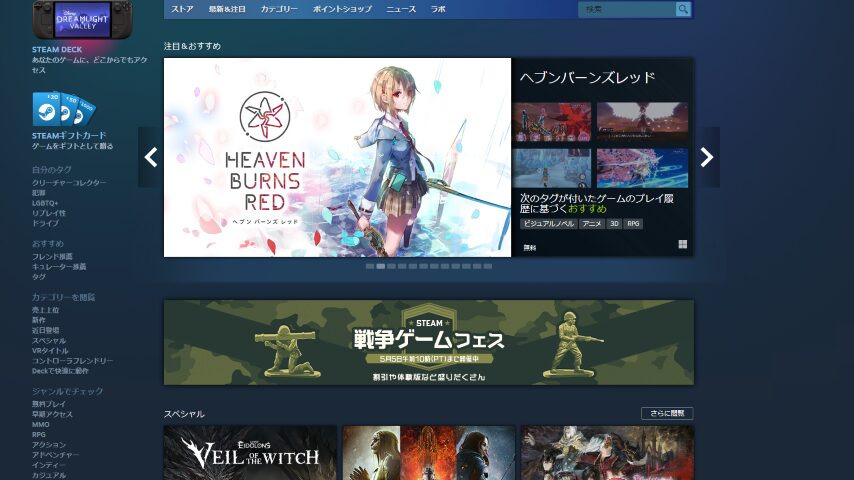Open the rightmost specials capsule
The image size is (854, 480).
point(607,453)
